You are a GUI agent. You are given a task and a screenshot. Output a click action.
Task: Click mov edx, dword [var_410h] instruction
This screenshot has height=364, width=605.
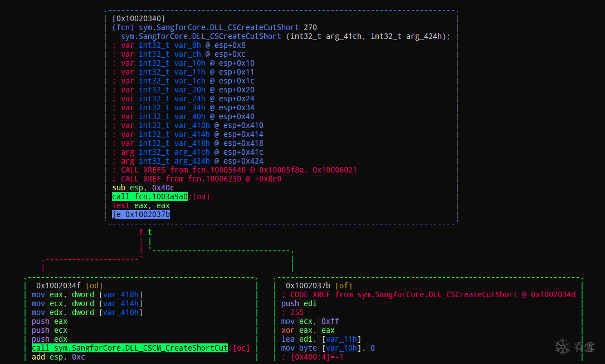(87, 312)
